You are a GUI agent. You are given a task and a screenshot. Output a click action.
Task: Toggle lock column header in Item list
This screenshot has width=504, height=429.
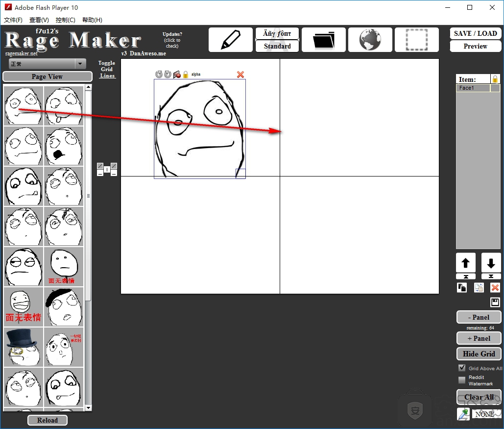point(495,79)
